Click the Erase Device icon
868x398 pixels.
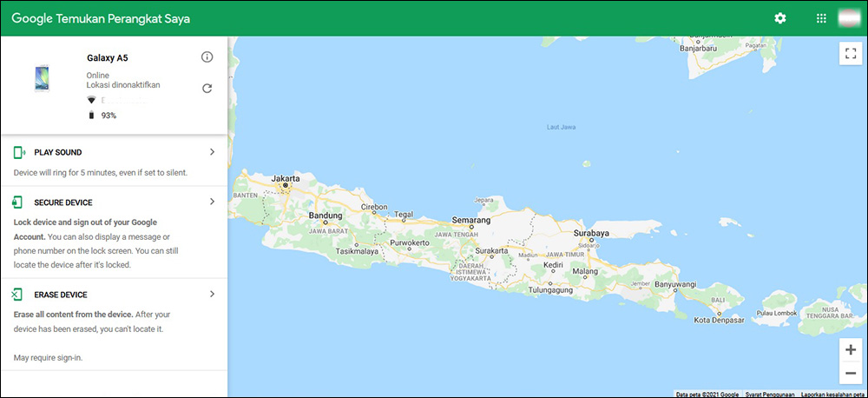tap(19, 295)
